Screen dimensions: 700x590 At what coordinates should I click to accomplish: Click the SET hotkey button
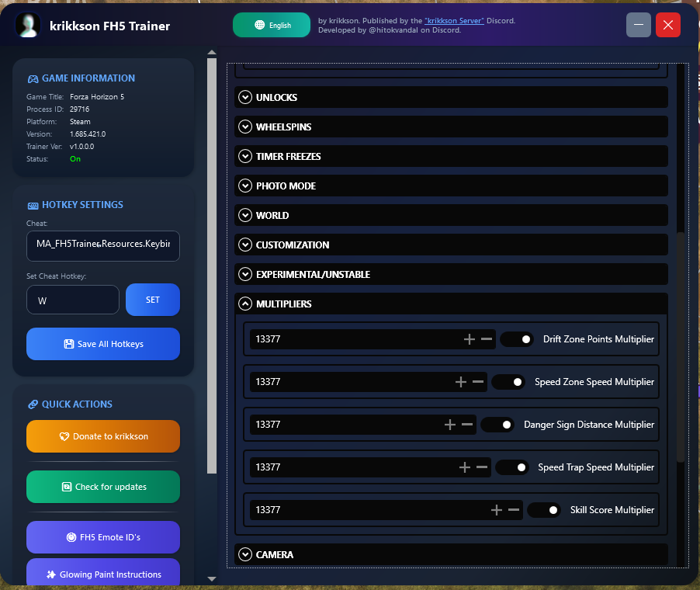(153, 300)
